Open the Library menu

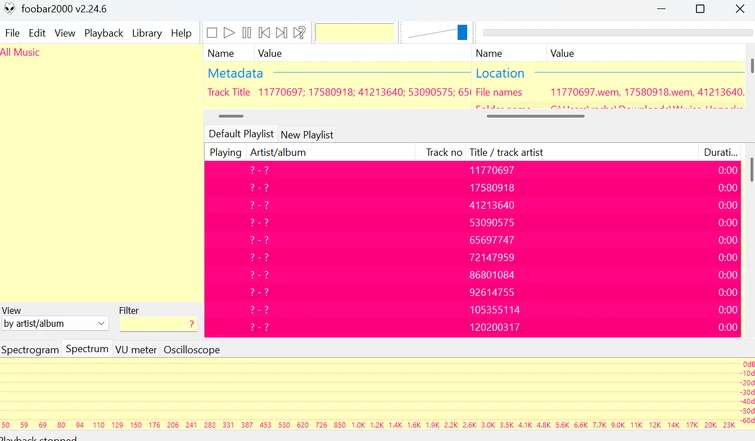(146, 33)
